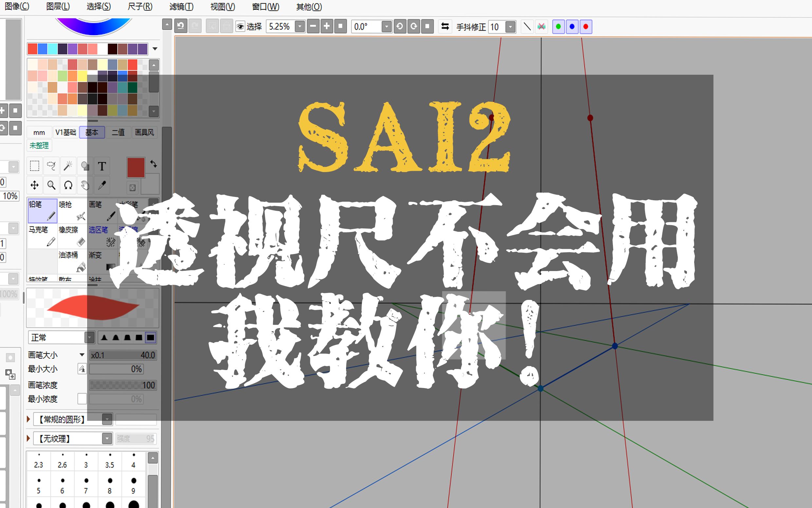The height and width of the screenshot is (508, 812).
Task: Select the rectangular selection tool
Action: 35,166
